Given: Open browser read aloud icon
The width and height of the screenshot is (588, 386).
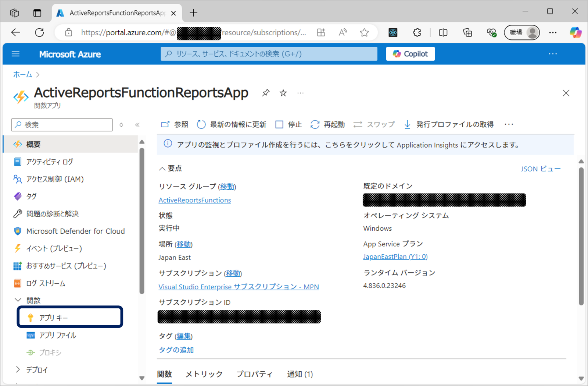Looking at the screenshot, I should pos(343,32).
